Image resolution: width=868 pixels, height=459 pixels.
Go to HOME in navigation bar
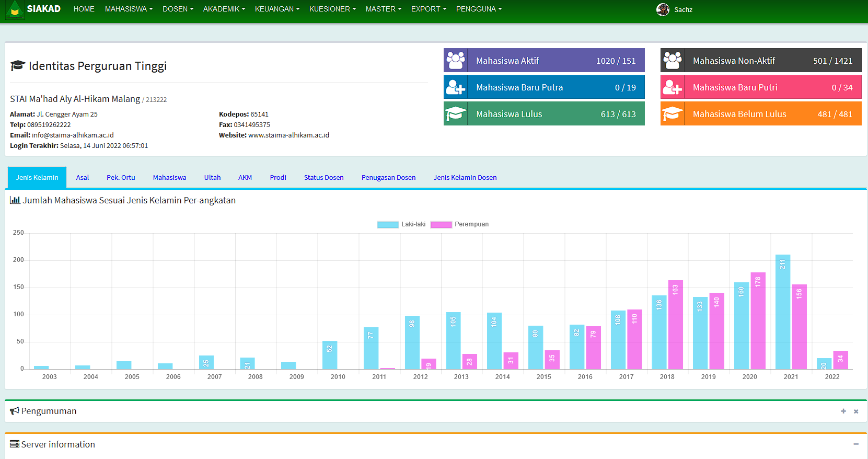(x=84, y=9)
